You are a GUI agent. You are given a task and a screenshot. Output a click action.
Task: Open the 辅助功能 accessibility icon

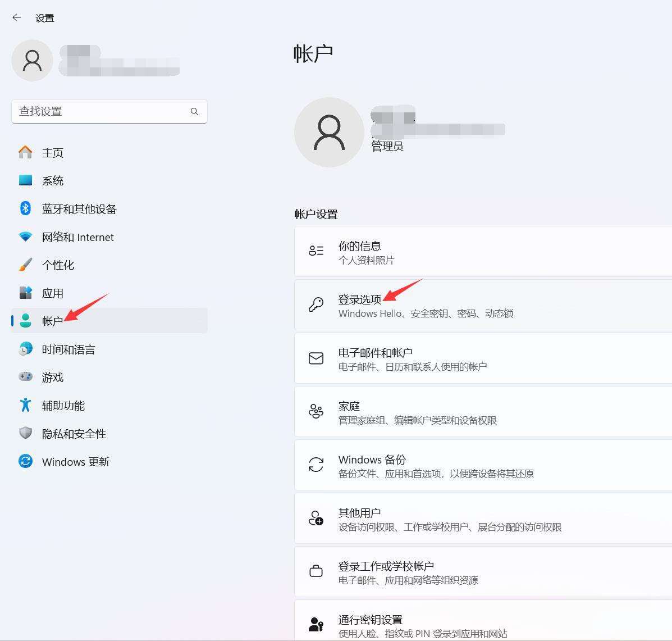[x=25, y=405]
